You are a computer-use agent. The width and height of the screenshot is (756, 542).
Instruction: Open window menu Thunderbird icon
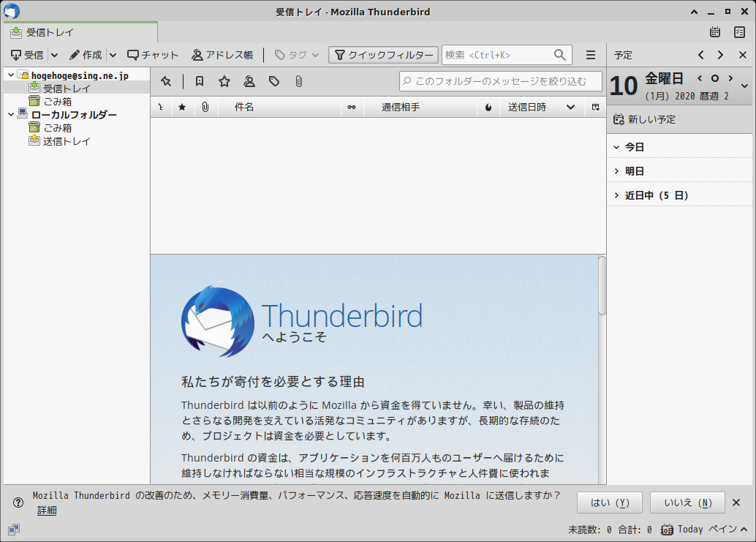12,11
